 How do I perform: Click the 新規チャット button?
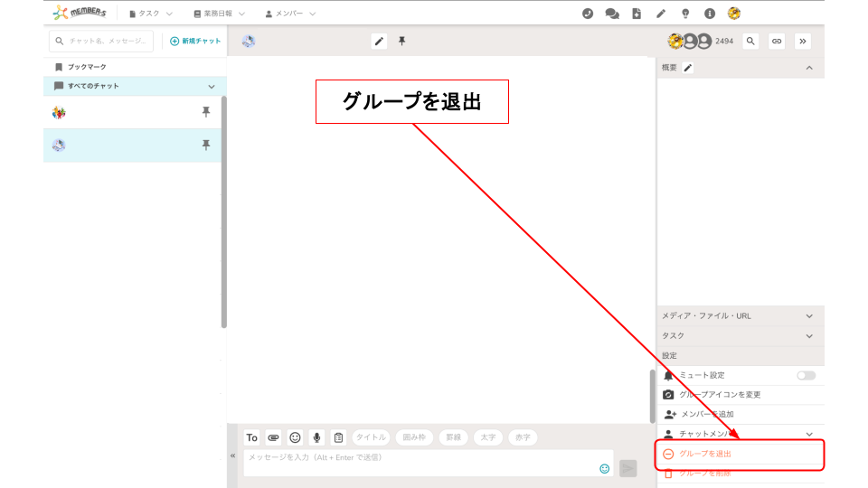click(195, 41)
